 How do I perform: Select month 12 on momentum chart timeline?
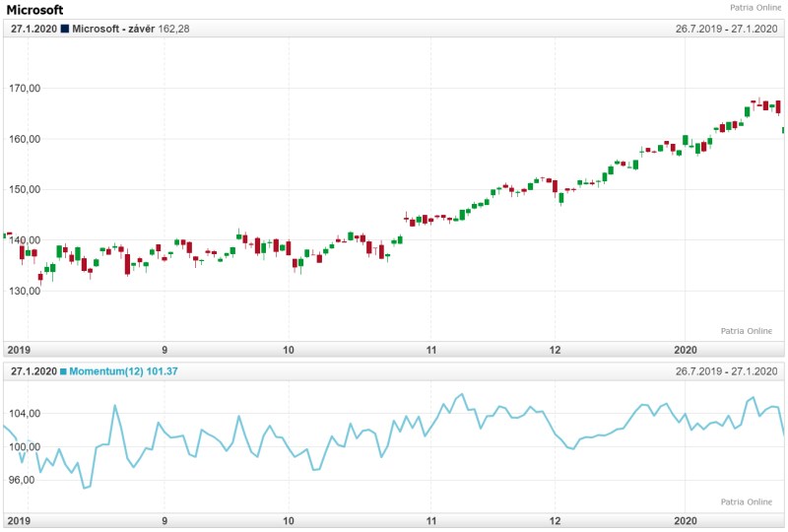(x=555, y=520)
